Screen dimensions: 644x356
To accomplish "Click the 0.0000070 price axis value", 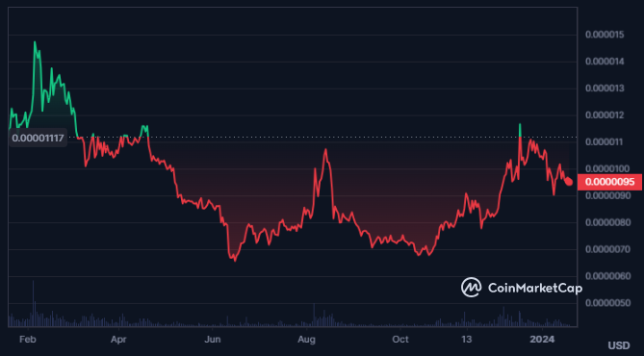I will tap(607, 249).
